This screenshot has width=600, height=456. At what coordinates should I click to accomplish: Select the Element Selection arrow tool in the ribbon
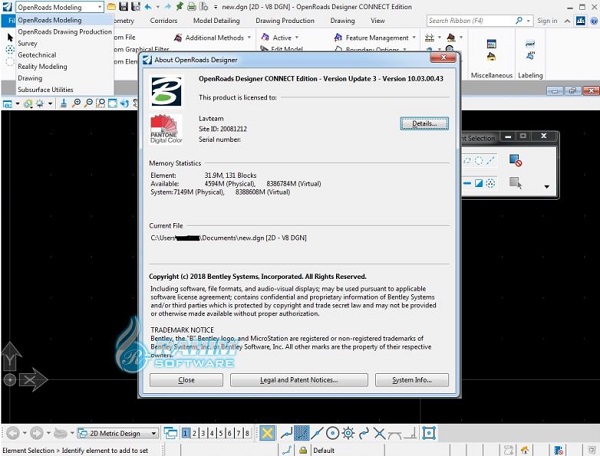click(10, 37)
